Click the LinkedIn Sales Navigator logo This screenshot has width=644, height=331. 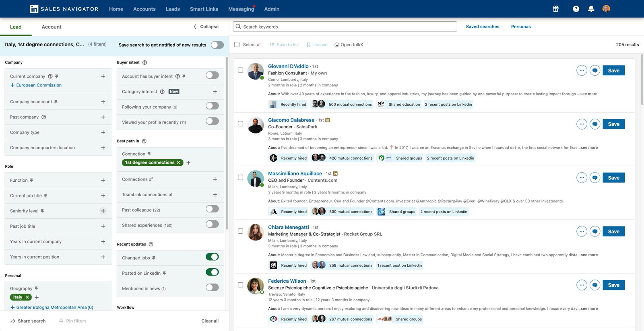click(64, 9)
